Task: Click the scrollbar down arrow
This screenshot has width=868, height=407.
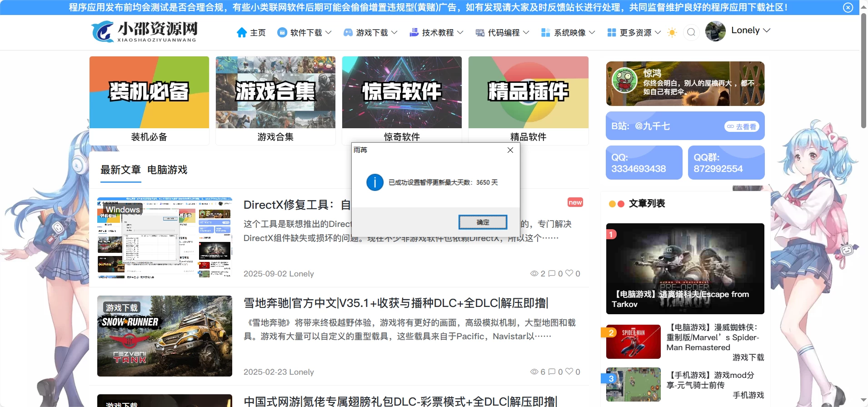Action: click(863, 401)
